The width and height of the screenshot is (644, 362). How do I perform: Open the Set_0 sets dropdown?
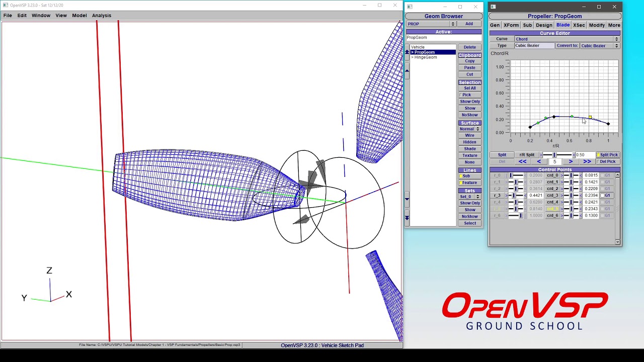(x=470, y=197)
